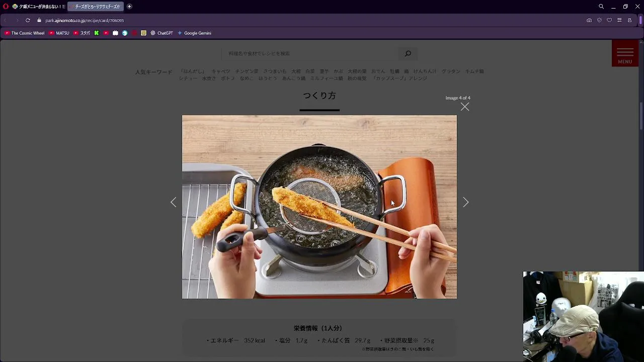Click the シチュー keyword link
Image resolution: width=644 pixels, height=362 pixels.
coord(188,78)
